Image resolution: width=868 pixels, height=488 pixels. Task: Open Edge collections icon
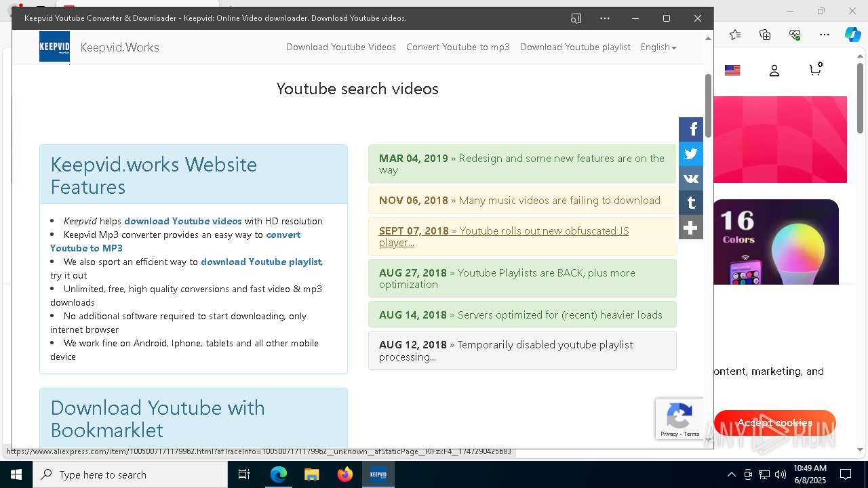765,35
